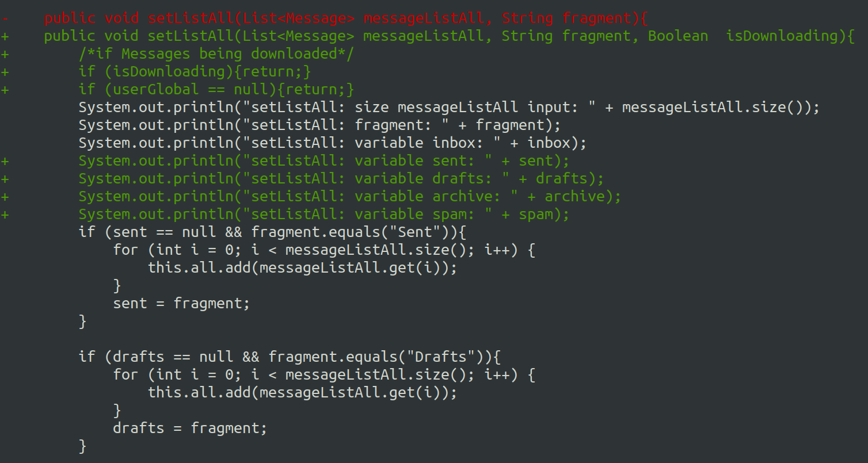Image resolution: width=868 pixels, height=463 pixels.
Task: Click the plus marker beside the spam println
Action: [x=5, y=215]
